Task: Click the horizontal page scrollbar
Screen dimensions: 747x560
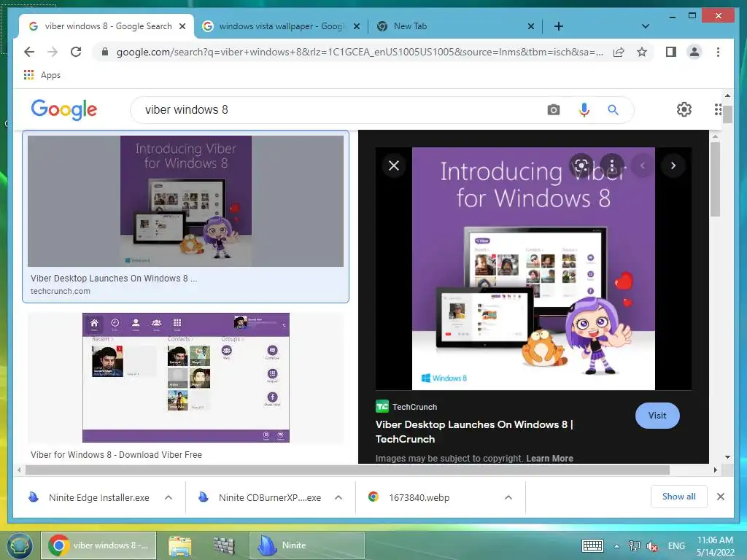Action: (x=347, y=470)
